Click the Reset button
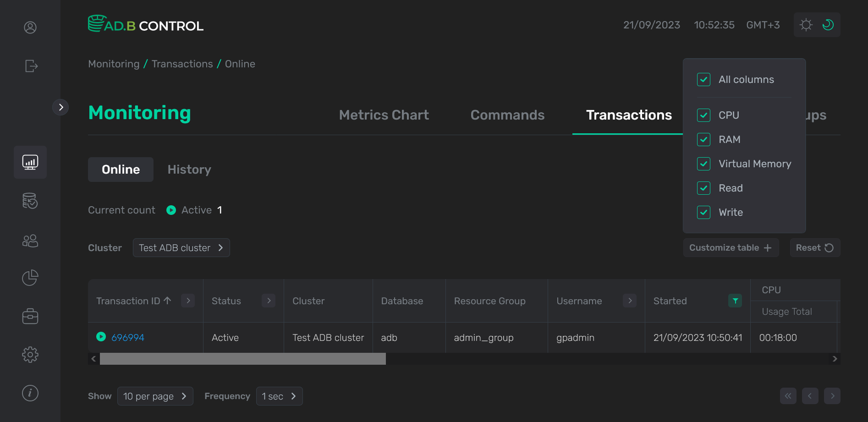Image resolution: width=868 pixels, height=422 pixels. [x=814, y=248]
